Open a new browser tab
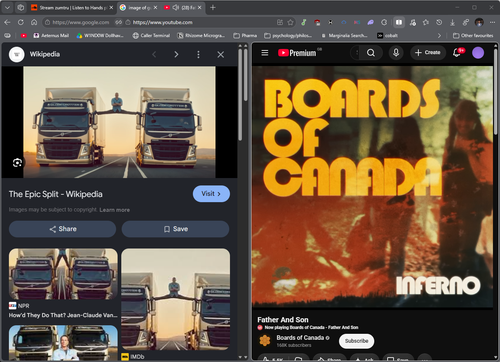 [213, 7]
